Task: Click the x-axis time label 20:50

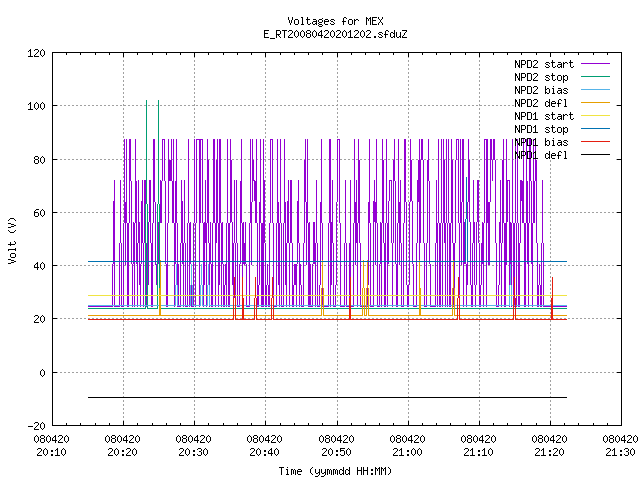Action: [336, 452]
